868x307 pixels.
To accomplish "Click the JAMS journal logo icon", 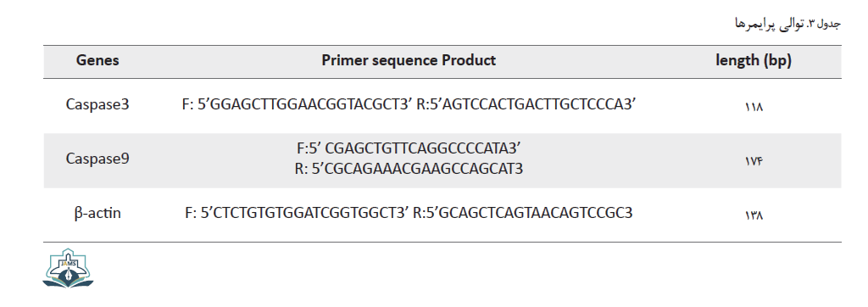I will (x=68, y=268).
